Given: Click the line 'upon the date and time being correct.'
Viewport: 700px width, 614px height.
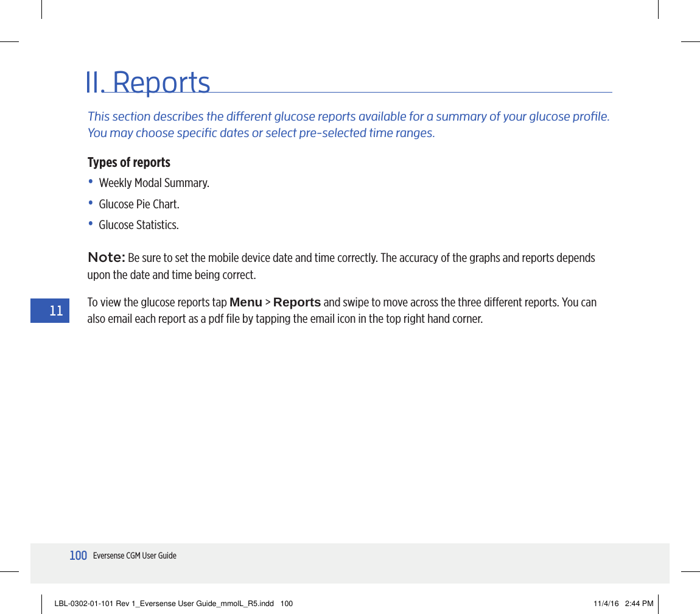Looking at the screenshot, I should click(172, 275).
